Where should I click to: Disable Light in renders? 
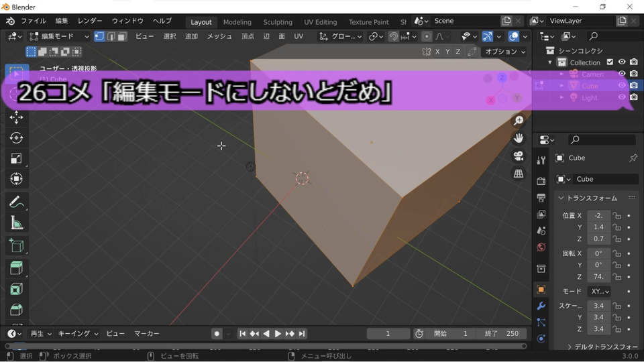tap(634, 97)
